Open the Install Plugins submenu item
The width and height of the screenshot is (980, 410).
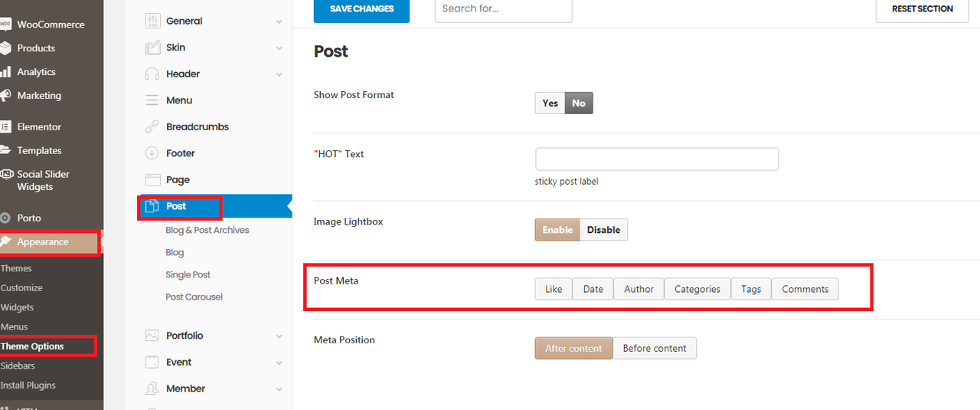(x=28, y=385)
